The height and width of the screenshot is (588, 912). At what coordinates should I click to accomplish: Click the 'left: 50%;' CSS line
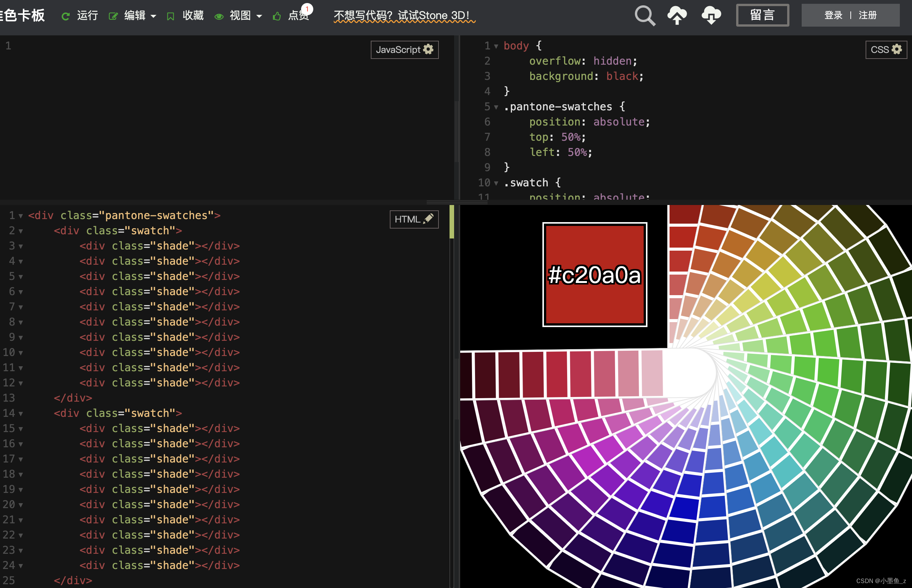561,152
